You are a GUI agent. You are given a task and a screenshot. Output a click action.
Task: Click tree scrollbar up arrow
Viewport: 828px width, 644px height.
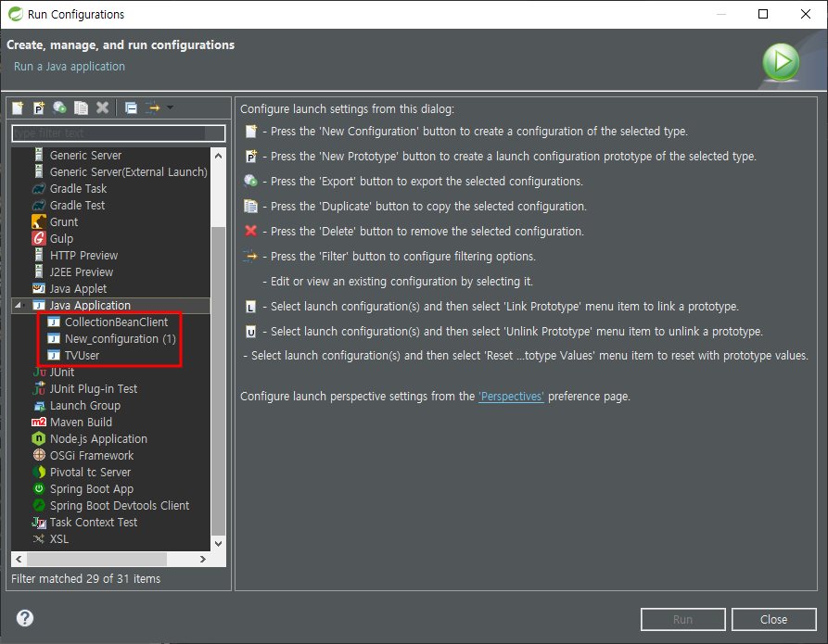point(219,156)
